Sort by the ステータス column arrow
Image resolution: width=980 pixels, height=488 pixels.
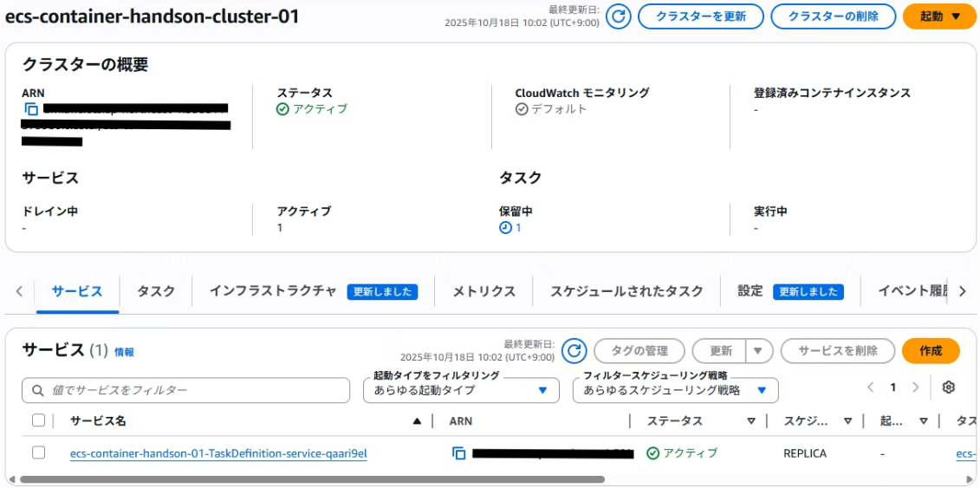point(751,421)
